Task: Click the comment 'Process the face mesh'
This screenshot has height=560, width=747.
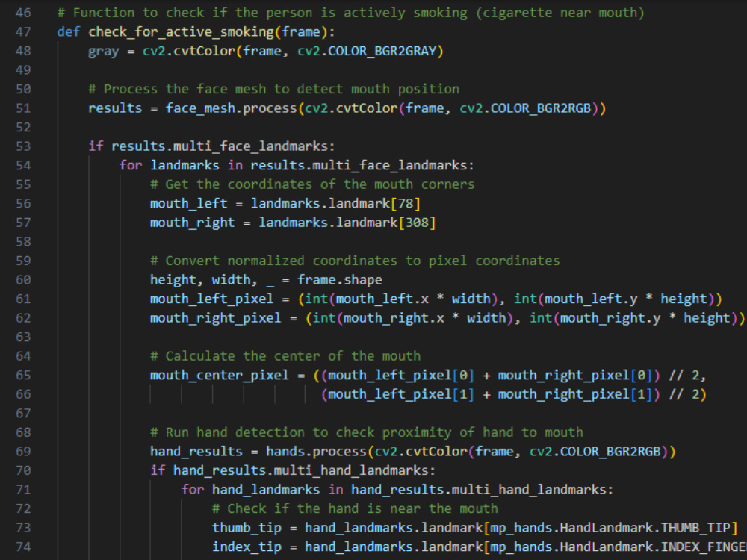Action: tap(274, 89)
